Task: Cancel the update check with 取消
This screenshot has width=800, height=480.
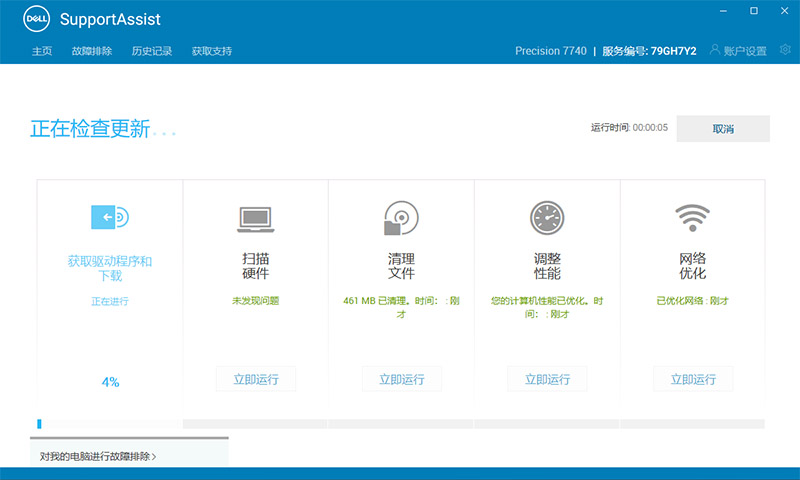Action: (723, 129)
